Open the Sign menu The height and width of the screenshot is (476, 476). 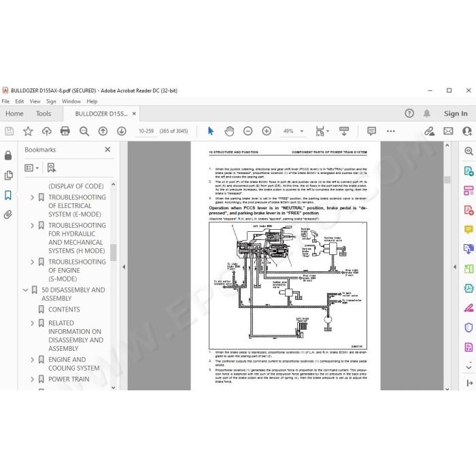(x=51, y=101)
